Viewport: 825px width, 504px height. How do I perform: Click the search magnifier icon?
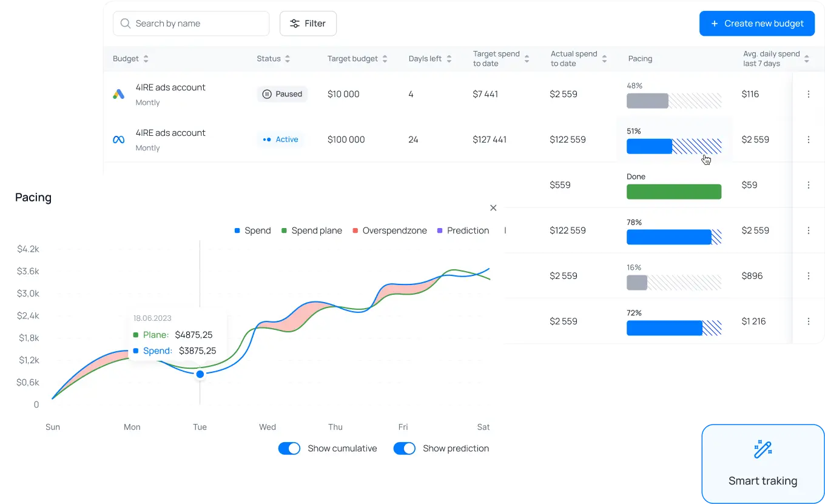126,24
